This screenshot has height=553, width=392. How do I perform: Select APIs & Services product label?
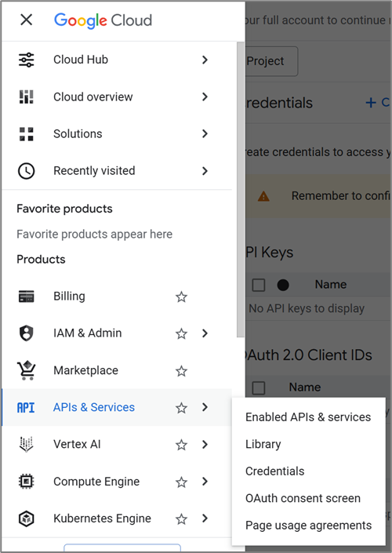(x=94, y=407)
